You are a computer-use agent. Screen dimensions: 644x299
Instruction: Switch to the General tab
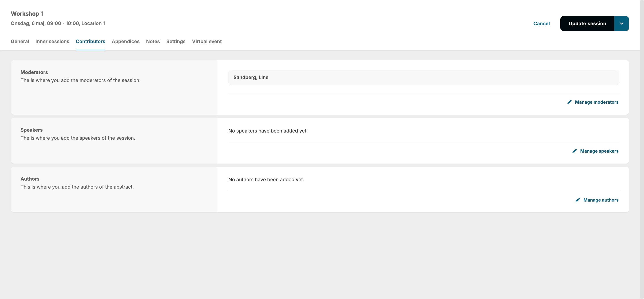tap(20, 42)
